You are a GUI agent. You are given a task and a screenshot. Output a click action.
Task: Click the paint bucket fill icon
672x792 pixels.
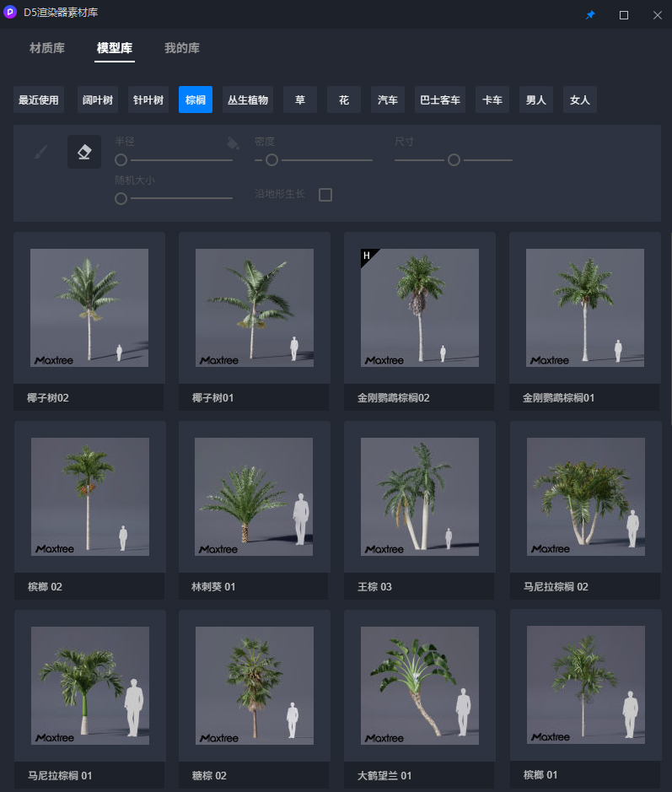pyautogui.click(x=234, y=143)
